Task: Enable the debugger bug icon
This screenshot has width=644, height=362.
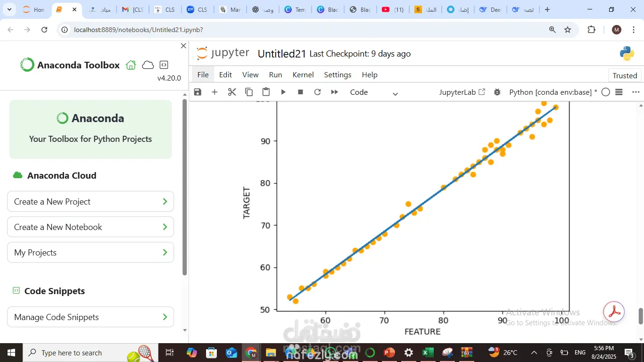Action: pos(497,92)
